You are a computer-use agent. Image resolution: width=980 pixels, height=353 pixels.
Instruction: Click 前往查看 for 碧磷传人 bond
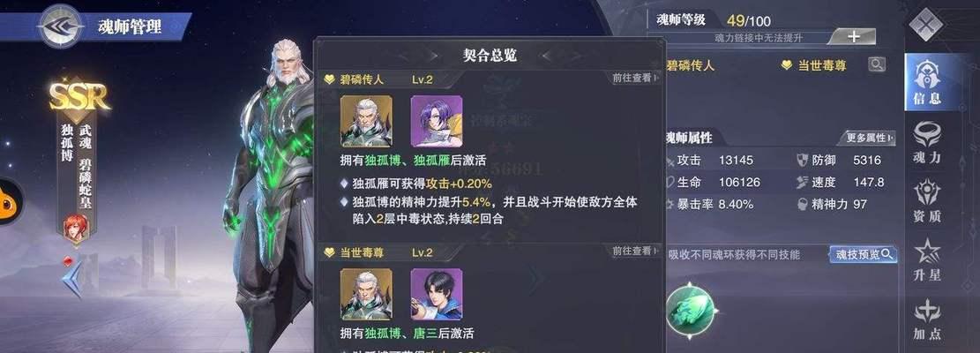[636, 78]
